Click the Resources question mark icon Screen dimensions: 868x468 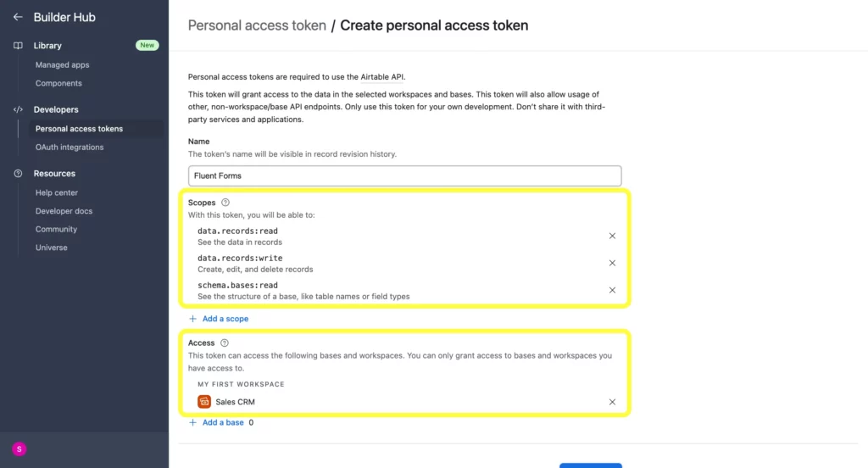(18, 173)
